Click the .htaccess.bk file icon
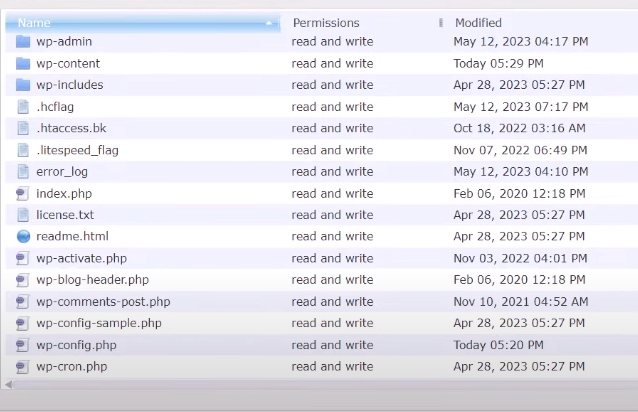 23,129
